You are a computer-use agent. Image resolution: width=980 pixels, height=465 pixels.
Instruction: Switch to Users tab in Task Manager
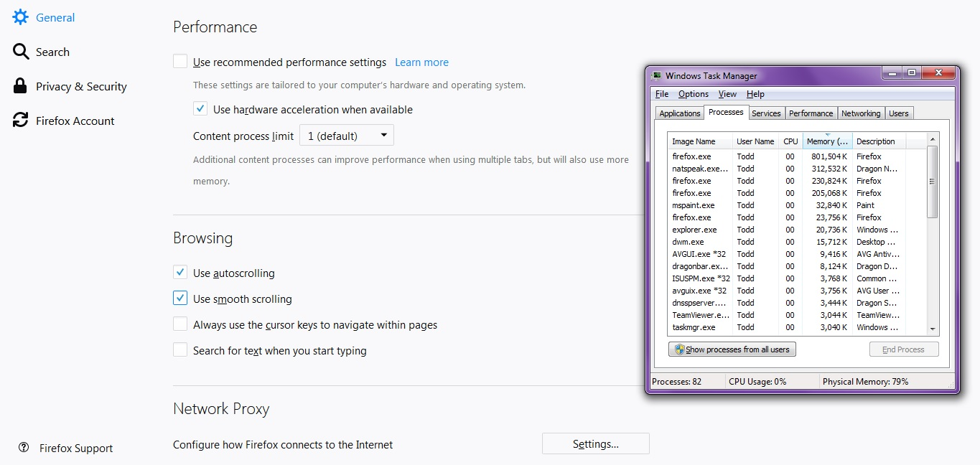pos(899,113)
